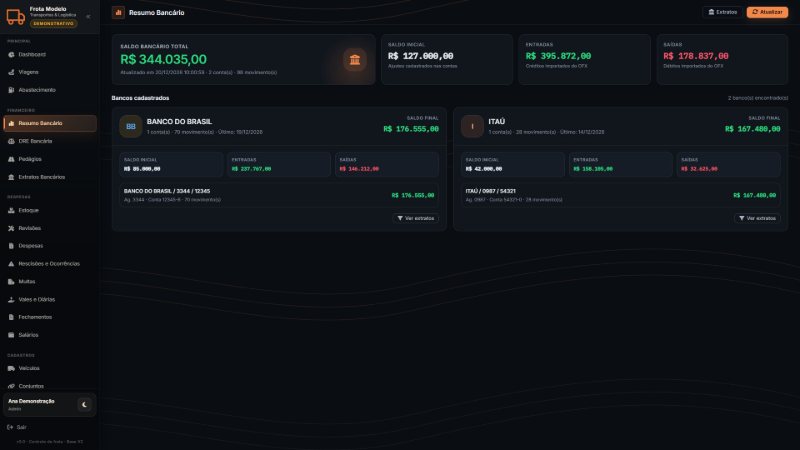Toggle dark mode with the moon icon

point(84,405)
